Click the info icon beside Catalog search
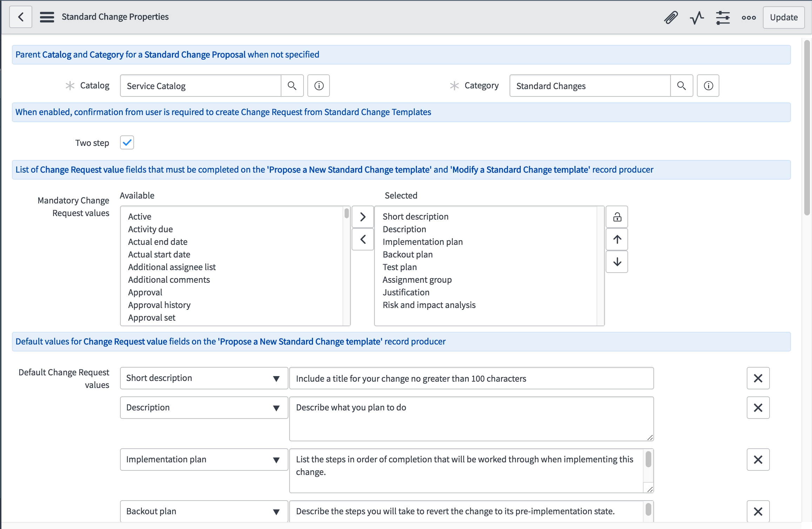812x529 pixels. point(318,85)
